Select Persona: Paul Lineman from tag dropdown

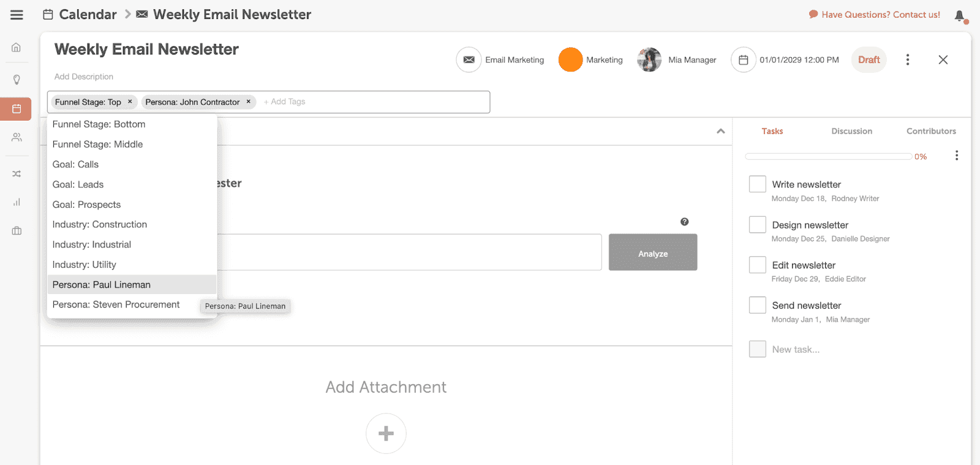tap(102, 285)
